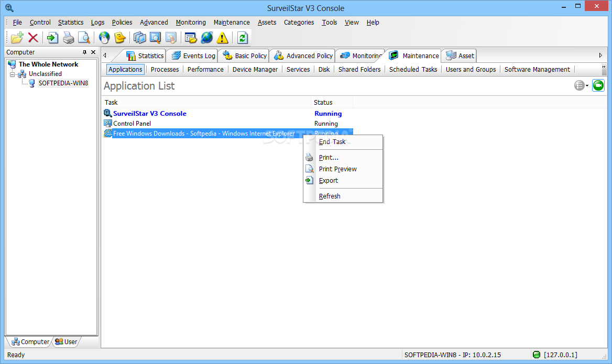Image resolution: width=612 pixels, height=364 pixels.
Task: Switch to the Statistics tab
Action: (x=145, y=56)
